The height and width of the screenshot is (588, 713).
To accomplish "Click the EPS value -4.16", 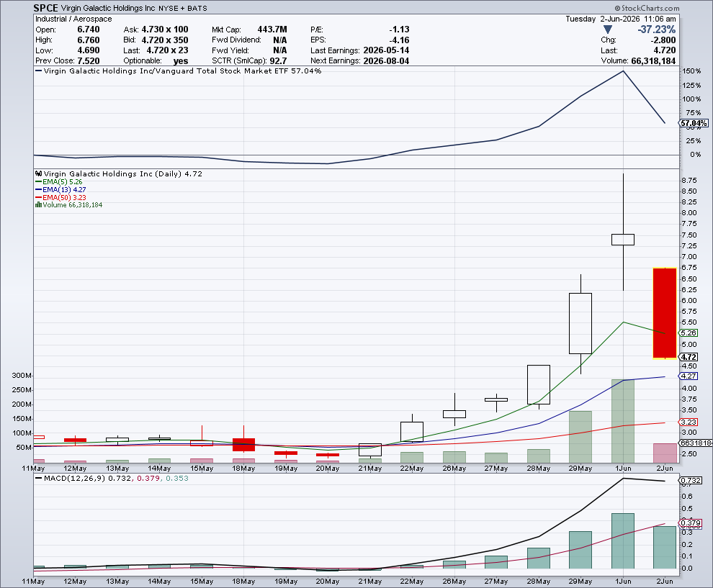I will [399, 40].
